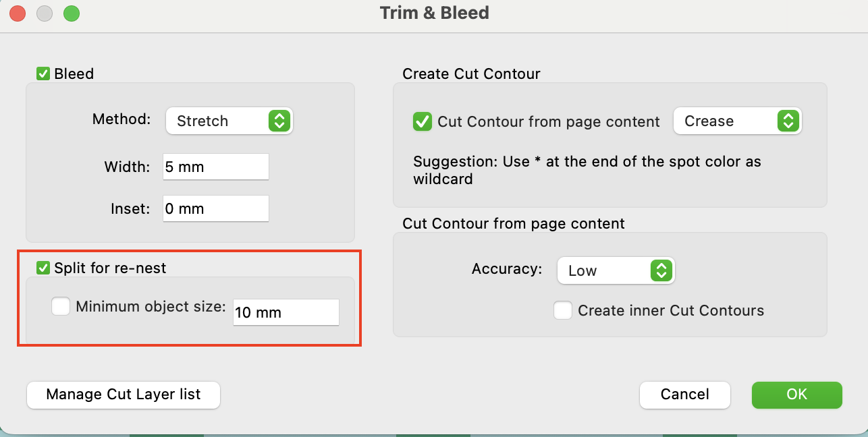Close the dialog with the red window button

tap(18, 13)
